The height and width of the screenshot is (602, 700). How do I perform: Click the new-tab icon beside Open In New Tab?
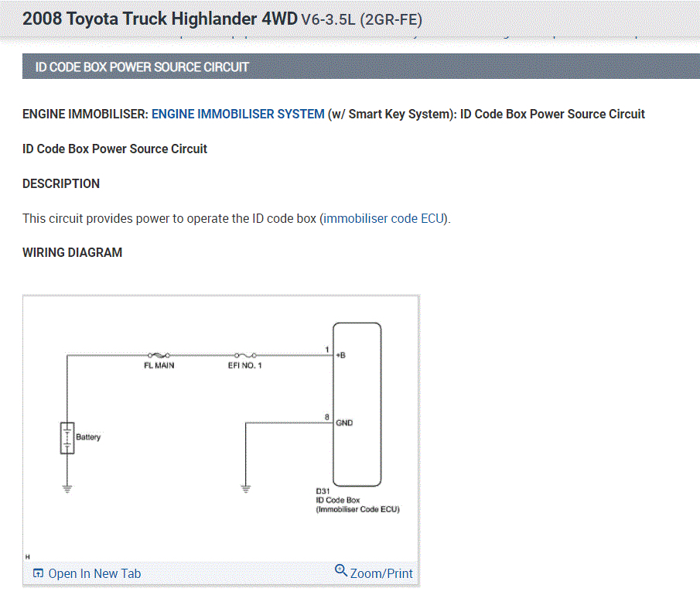click(x=39, y=573)
